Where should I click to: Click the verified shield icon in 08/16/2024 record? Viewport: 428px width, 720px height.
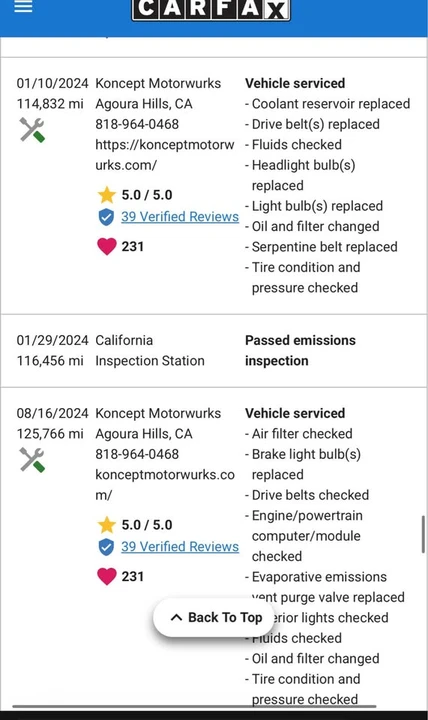[x=107, y=547]
